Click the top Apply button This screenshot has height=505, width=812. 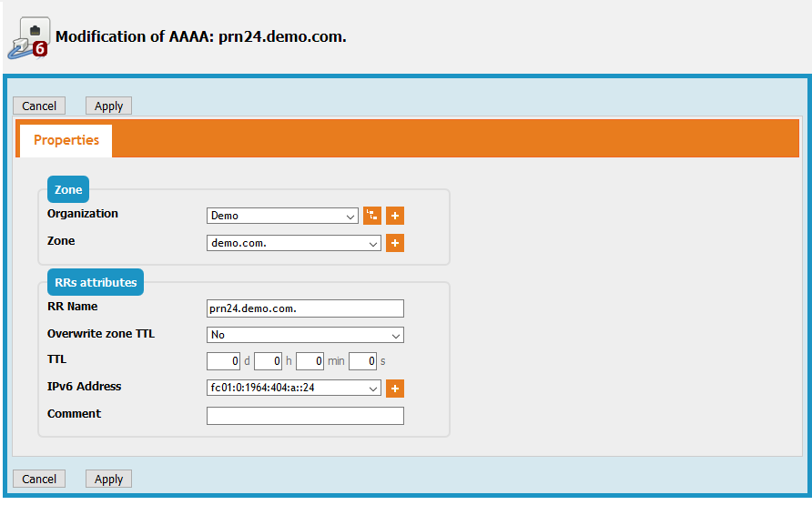coord(108,106)
